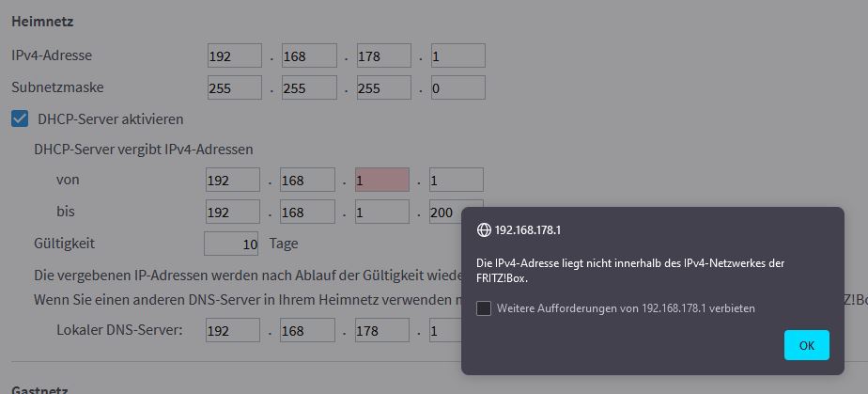Edit the first octet of the IPv4-Adresse

click(x=235, y=56)
